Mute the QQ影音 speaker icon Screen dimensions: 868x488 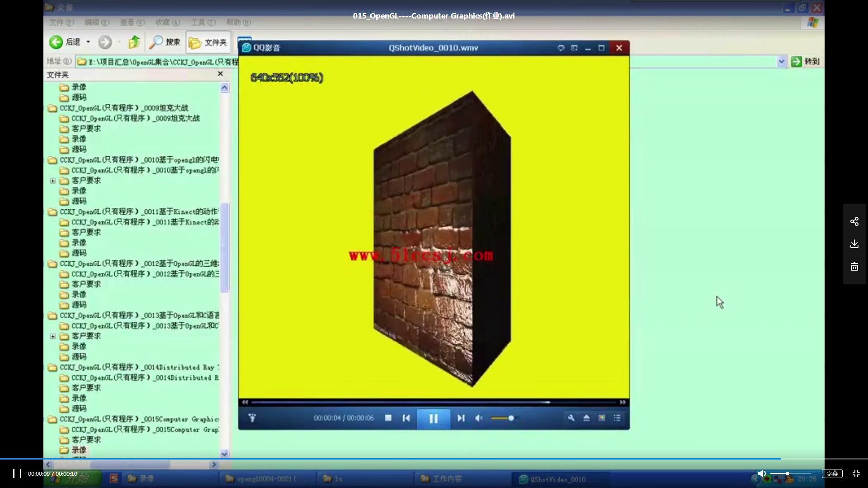click(x=479, y=418)
